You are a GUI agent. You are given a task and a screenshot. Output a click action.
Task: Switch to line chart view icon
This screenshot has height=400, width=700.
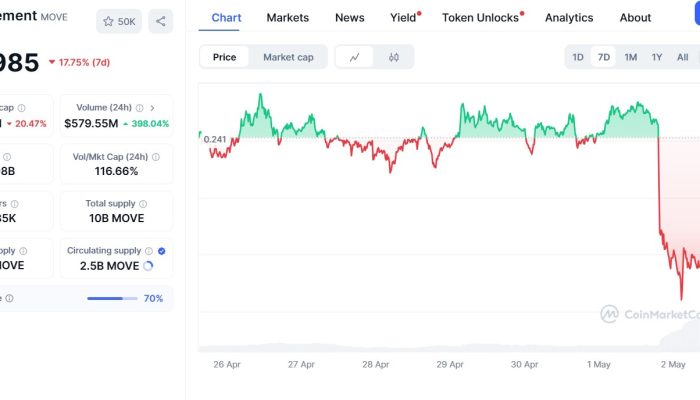point(355,57)
